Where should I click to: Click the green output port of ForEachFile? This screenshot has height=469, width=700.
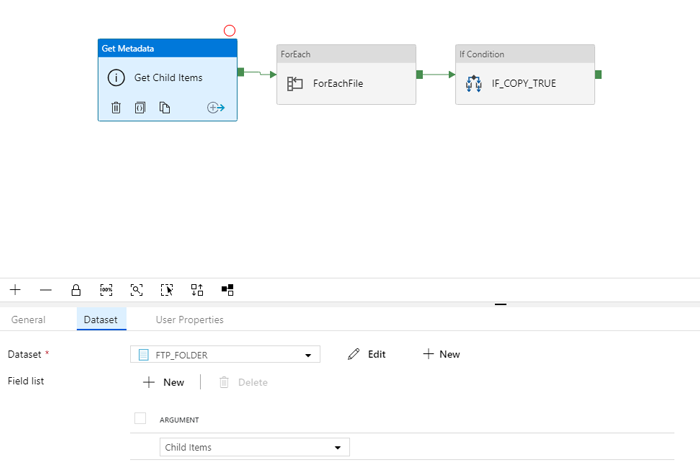pyautogui.click(x=419, y=75)
